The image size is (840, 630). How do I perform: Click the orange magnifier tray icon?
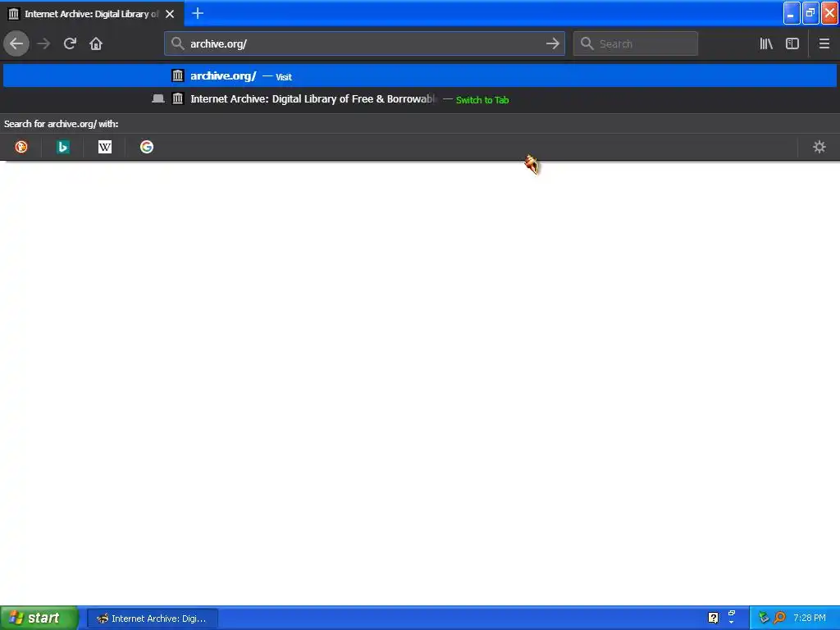click(x=779, y=618)
